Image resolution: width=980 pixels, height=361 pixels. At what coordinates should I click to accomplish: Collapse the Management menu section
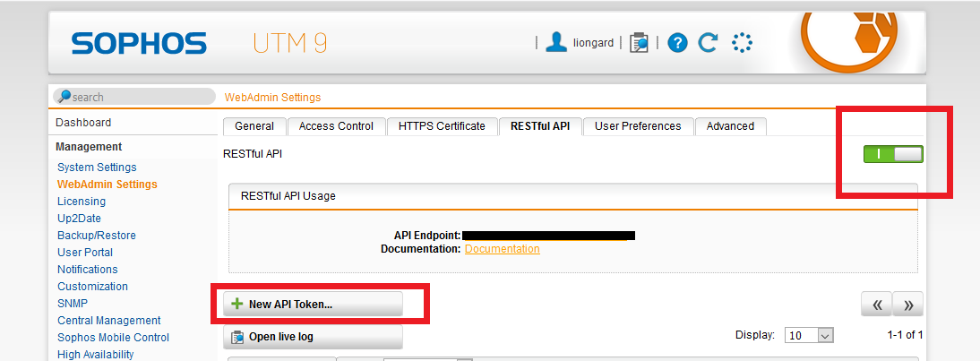[89, 147]
